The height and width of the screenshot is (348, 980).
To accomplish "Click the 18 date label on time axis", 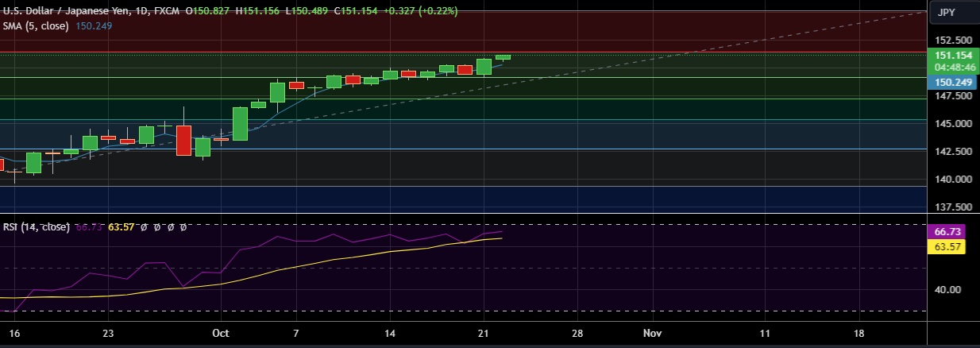I will 858,332.
